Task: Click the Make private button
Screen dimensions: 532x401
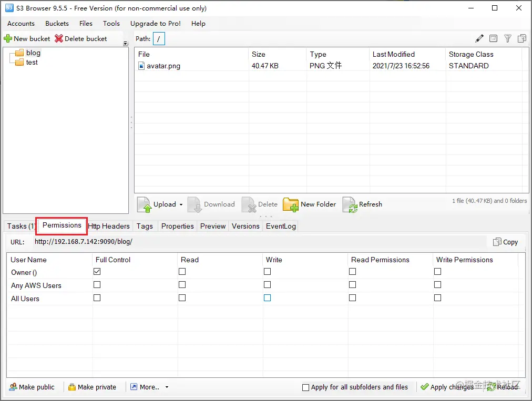Action: coord(93,387)
